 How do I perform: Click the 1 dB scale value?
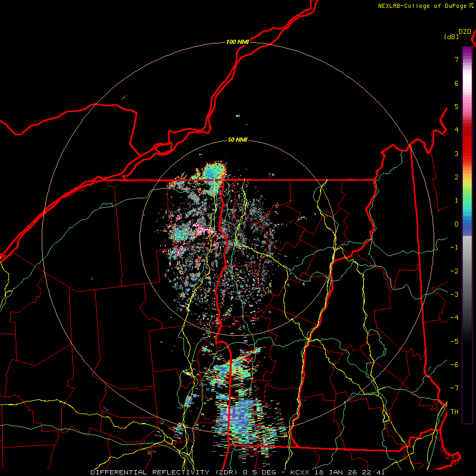tap(456, 200)
